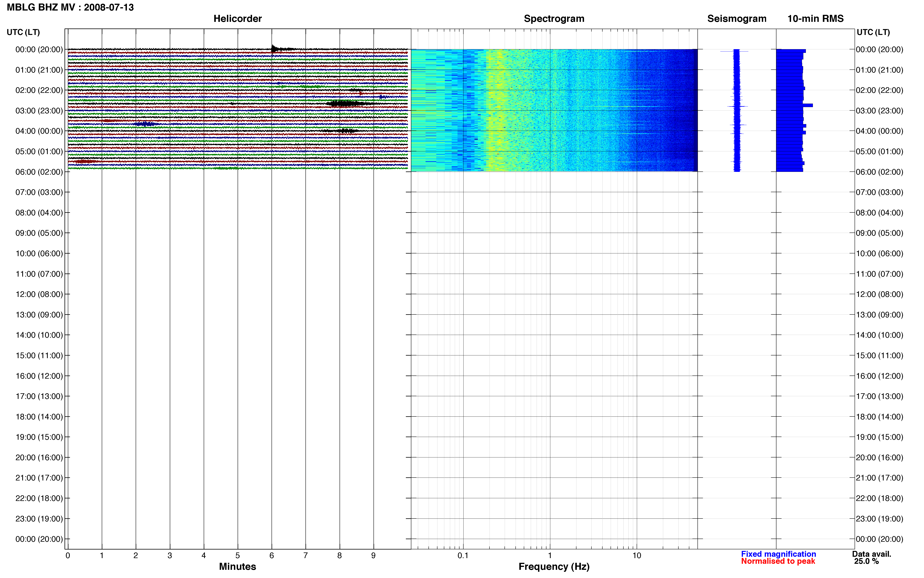Click minute tick 9 on the helicorder axis
The width and height of the screenshot is (924, 578).
pyautogui.click(x=373, y=555)
